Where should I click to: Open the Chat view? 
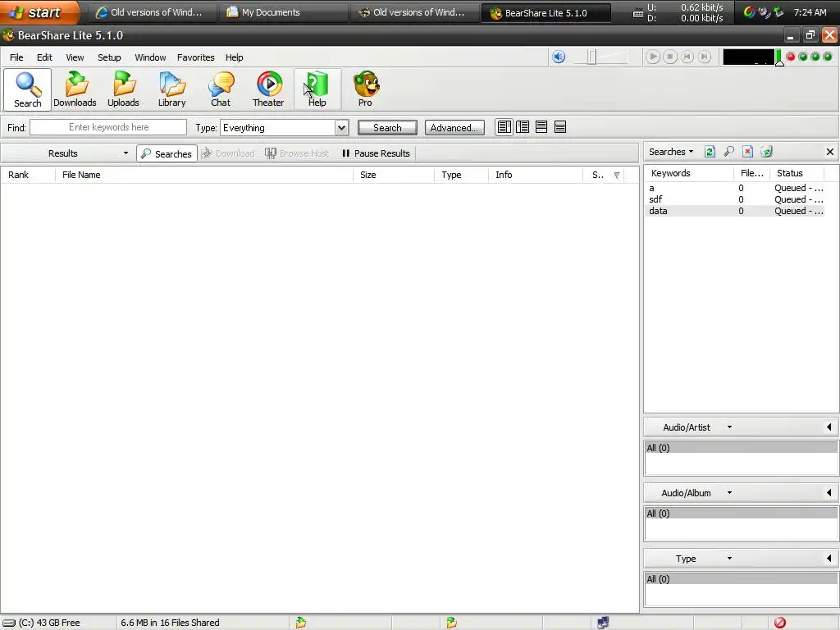tap(221, 89)
